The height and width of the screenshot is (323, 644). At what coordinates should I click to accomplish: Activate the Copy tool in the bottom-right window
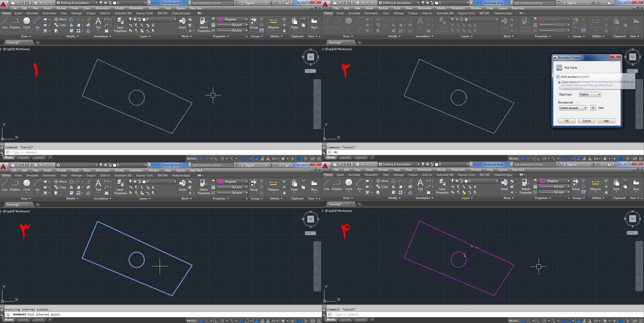pyautogui.click(x=382, y=187)
